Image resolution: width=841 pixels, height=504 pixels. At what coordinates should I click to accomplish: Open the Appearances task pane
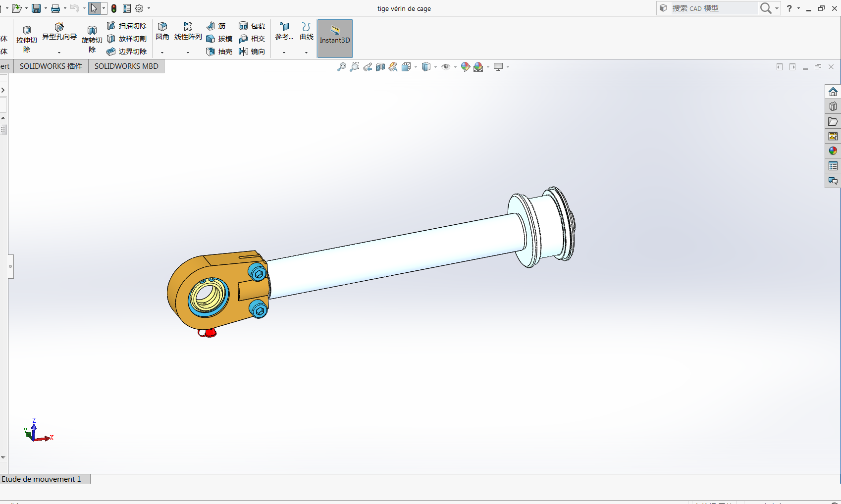tap(833, 151)
